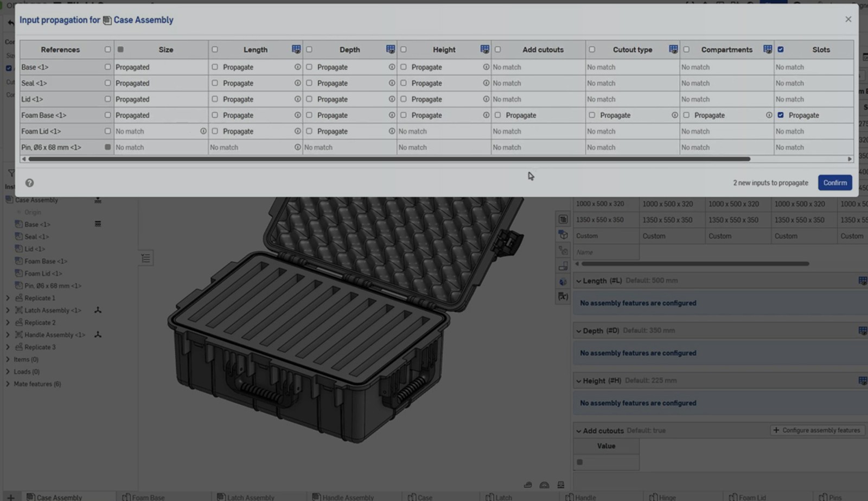
Task: Select the Size column header
Action: click(166, 49)
